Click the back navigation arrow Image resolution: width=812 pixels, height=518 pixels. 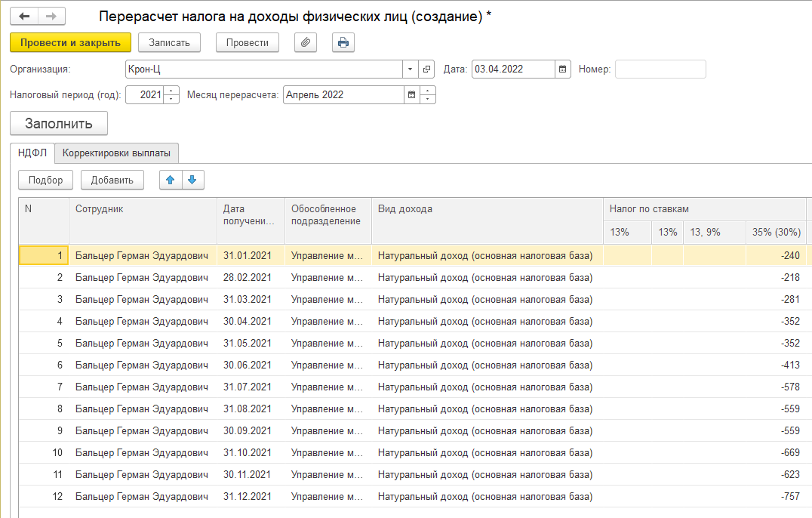click(x=24, y=17)
